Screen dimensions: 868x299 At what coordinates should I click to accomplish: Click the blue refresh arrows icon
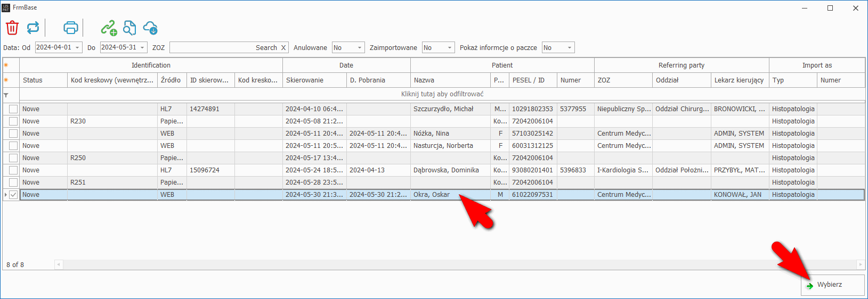pyautogui.click(x=33, y=28)
